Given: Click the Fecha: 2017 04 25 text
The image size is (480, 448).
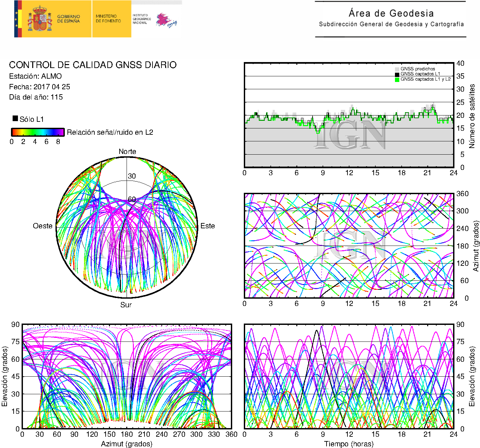Looking at the screenshot, I should (x=40, y=87).
